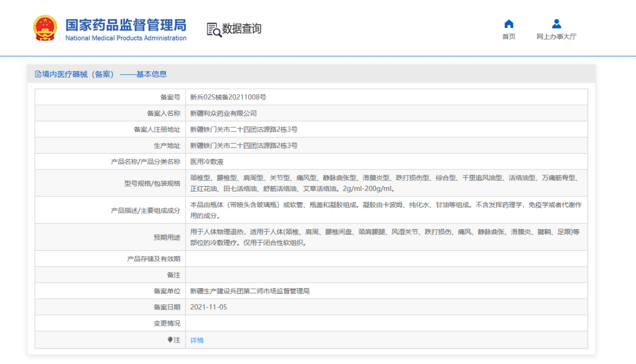The width and height of the screenshot is (636, 364).
Task: Click the 备案单位 value cell
Action: tap(387, 291)
